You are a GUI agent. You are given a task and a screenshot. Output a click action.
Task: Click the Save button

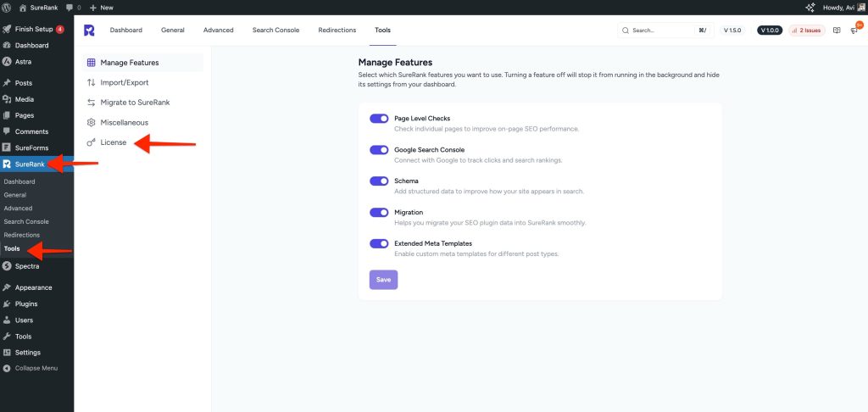pyautogui.click(x=384, y=280)
